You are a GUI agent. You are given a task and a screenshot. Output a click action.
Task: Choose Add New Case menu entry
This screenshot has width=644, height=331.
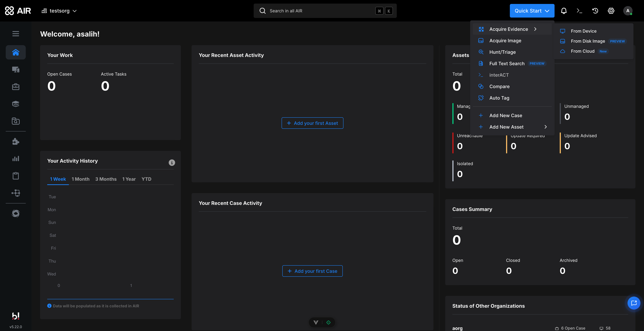[512, 115]
